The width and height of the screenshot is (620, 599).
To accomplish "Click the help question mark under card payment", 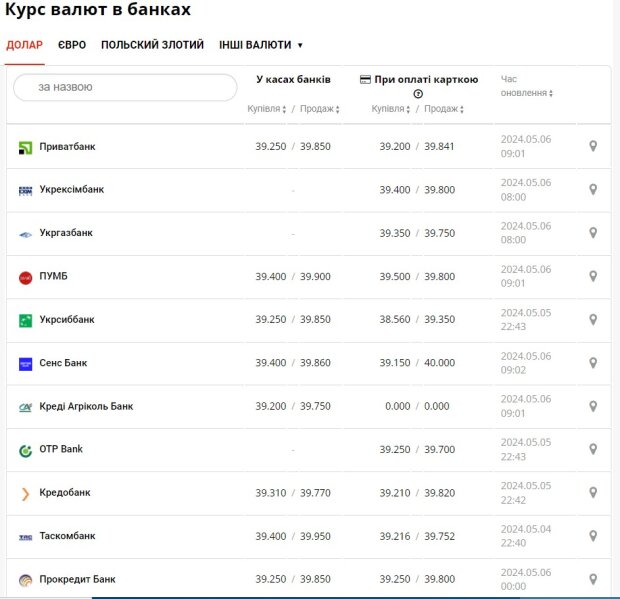I will [418, 94].
